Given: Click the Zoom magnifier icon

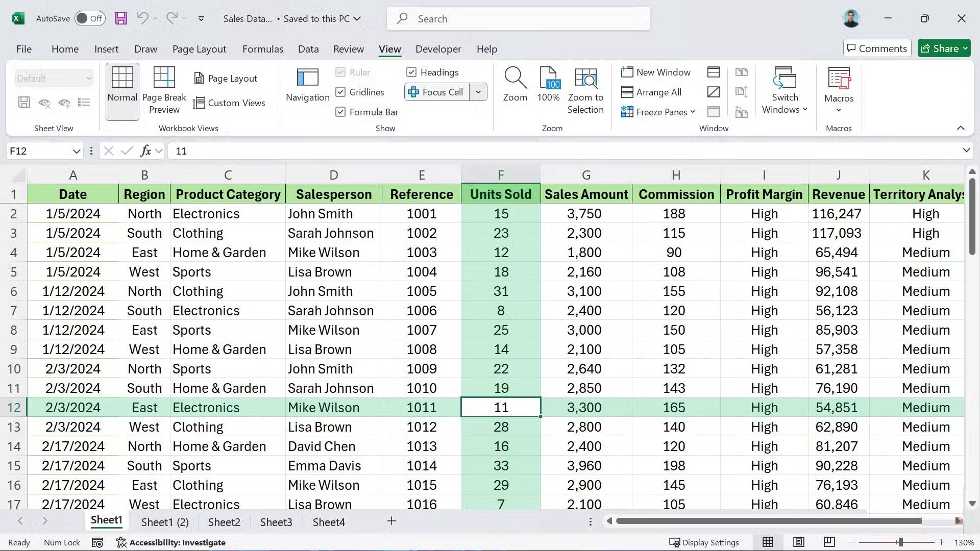Looking at the screenshot, I should pyautogui.click(x=515, y=85).
